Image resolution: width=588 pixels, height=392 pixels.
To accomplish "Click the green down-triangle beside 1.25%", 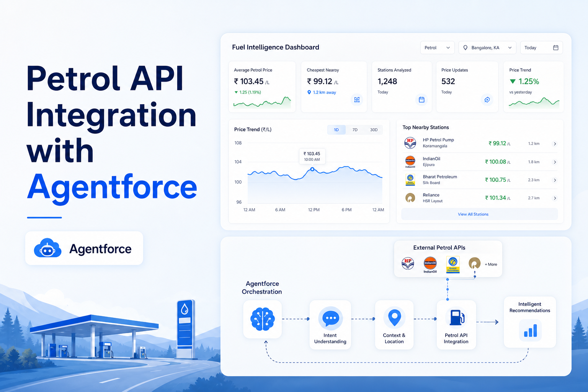I will pos(513,81).
